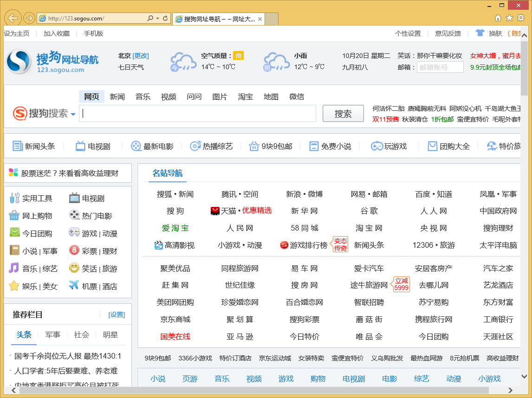Select the 微信 search tab

pos(297,96)
